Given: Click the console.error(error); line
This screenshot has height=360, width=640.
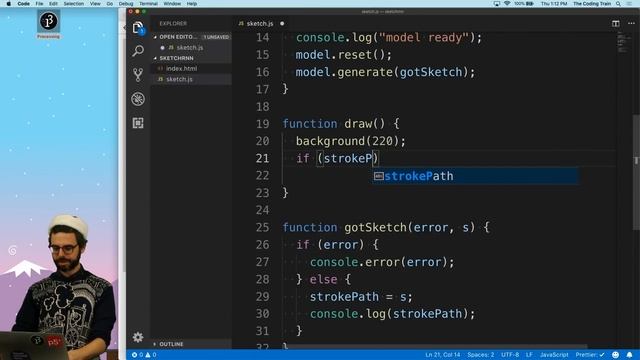Looking at the screenshot, I should [x=382, y=262].
